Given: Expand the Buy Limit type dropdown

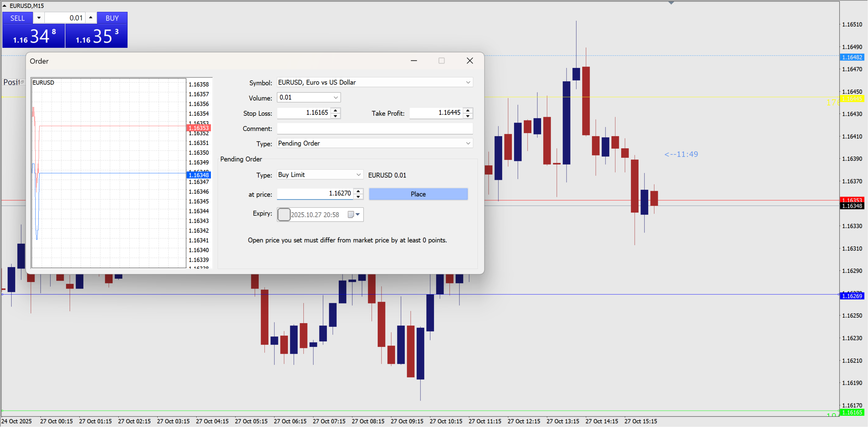Looking at the screenshot, I should (x=358, y=175).
